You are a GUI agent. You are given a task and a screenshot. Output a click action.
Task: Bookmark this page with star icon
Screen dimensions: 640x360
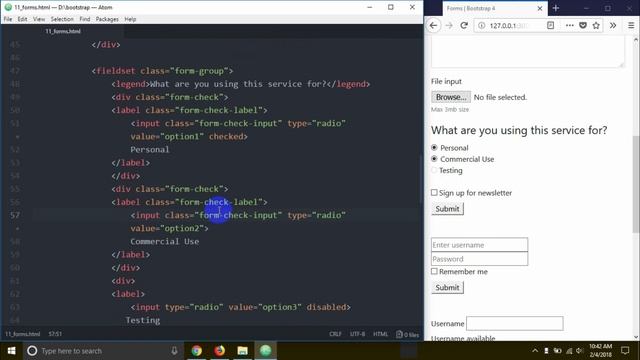[596, 25]
